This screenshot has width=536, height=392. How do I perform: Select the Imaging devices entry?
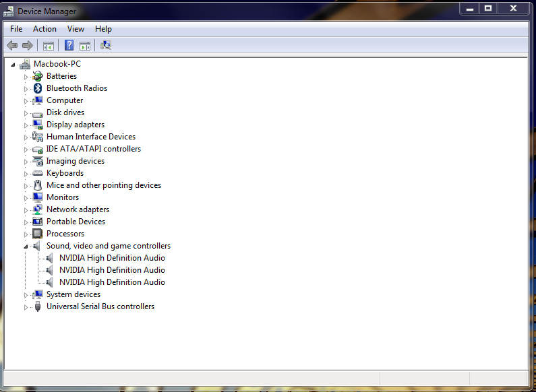pos(76,161)
